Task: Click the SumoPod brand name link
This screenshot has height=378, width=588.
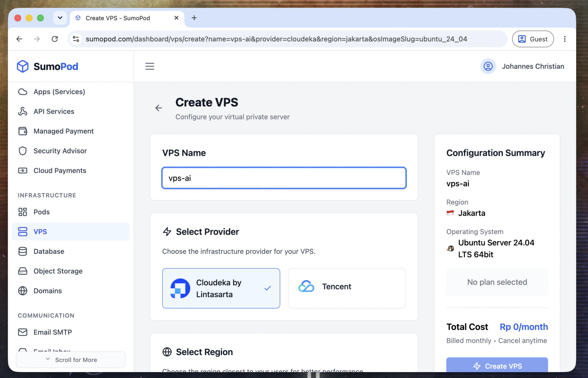Action: point(56,66)
